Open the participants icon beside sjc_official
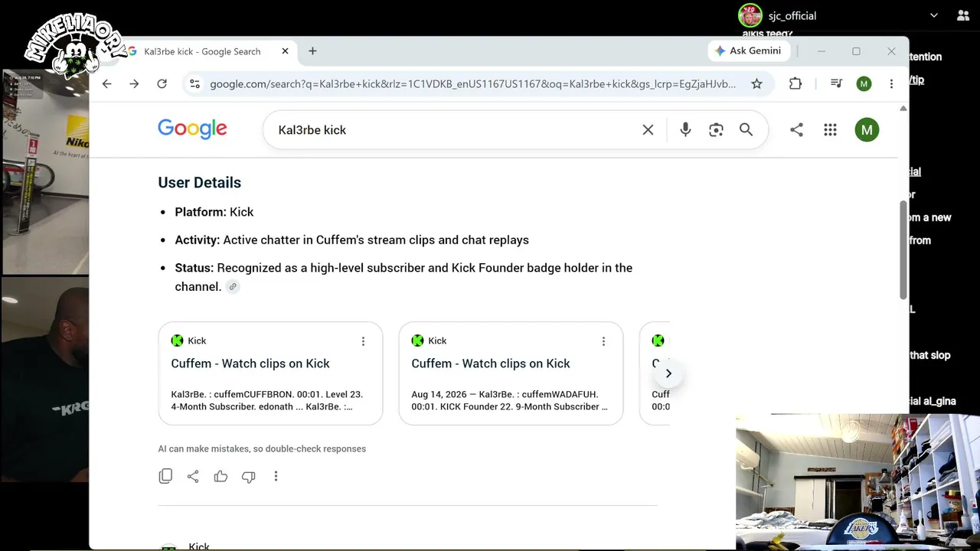The image size is (980, 551). tap(963, 15)
